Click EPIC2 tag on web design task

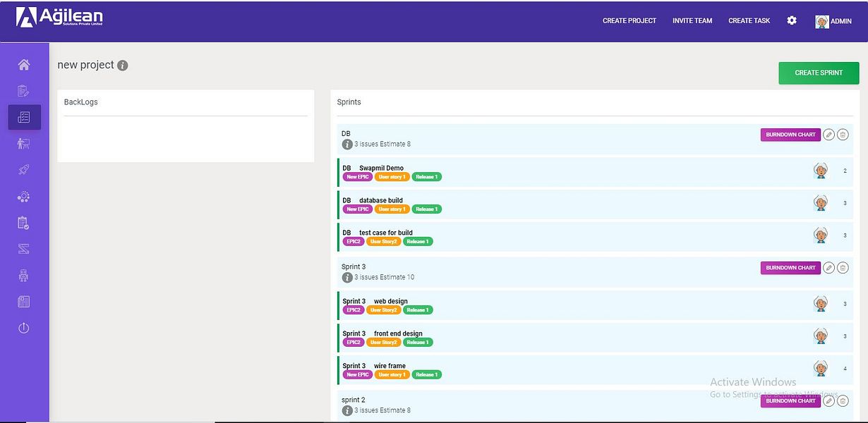[354, 310]
